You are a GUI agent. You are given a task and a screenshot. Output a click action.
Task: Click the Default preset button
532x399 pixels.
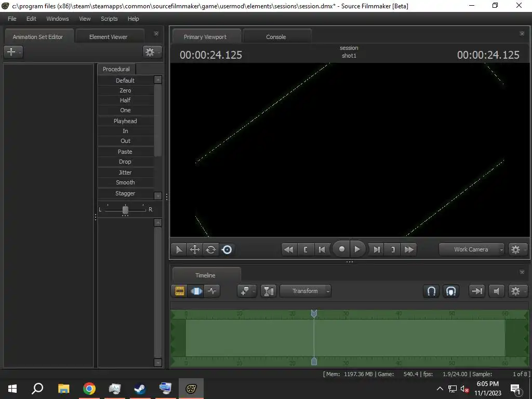coord(125,81)
